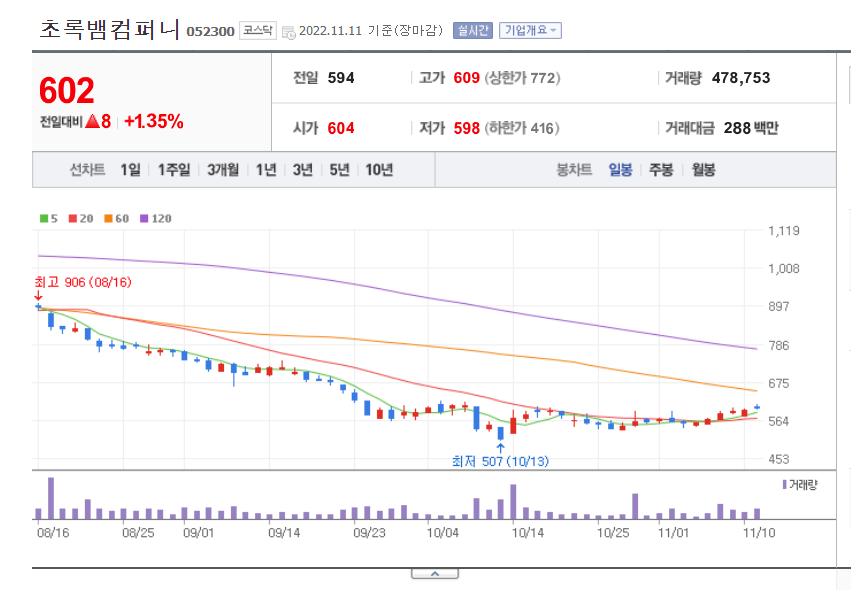Click the 최고 906 (08/16) high marker
Viewport: 851px width, 590px height.
pos(82,282)
